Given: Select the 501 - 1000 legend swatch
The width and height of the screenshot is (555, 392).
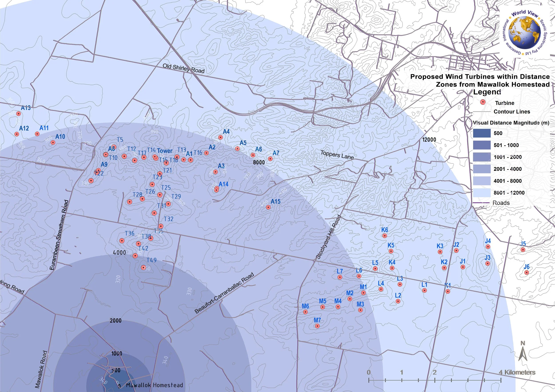Looking at the screenshot, I should pos(482,145).
